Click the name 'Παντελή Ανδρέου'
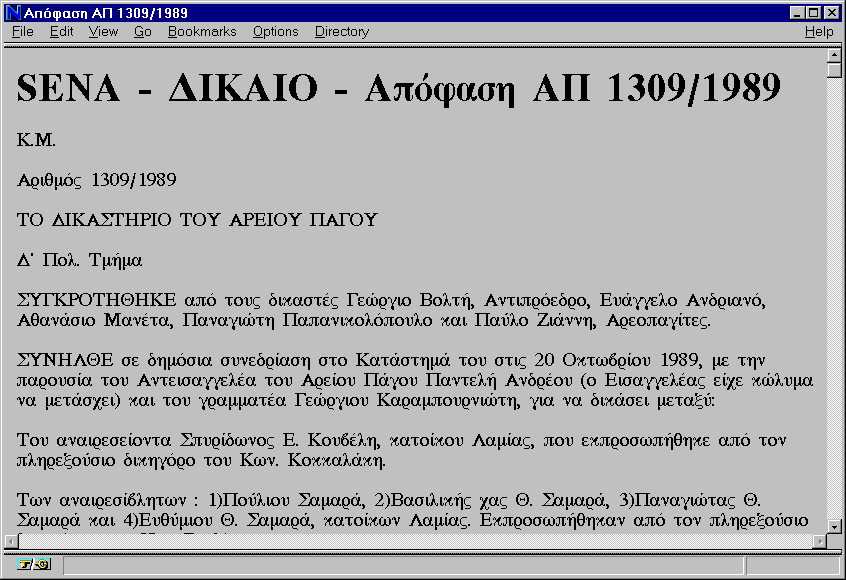Image resolution: width=846 pixels, height=580 pixels. (x=499, y=380)
